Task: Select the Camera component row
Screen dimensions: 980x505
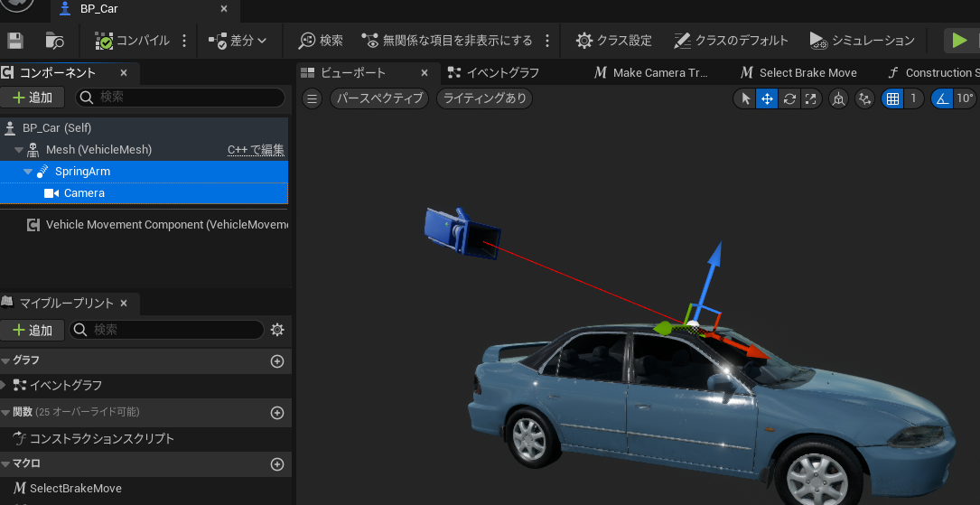Action: pos(144,193)
